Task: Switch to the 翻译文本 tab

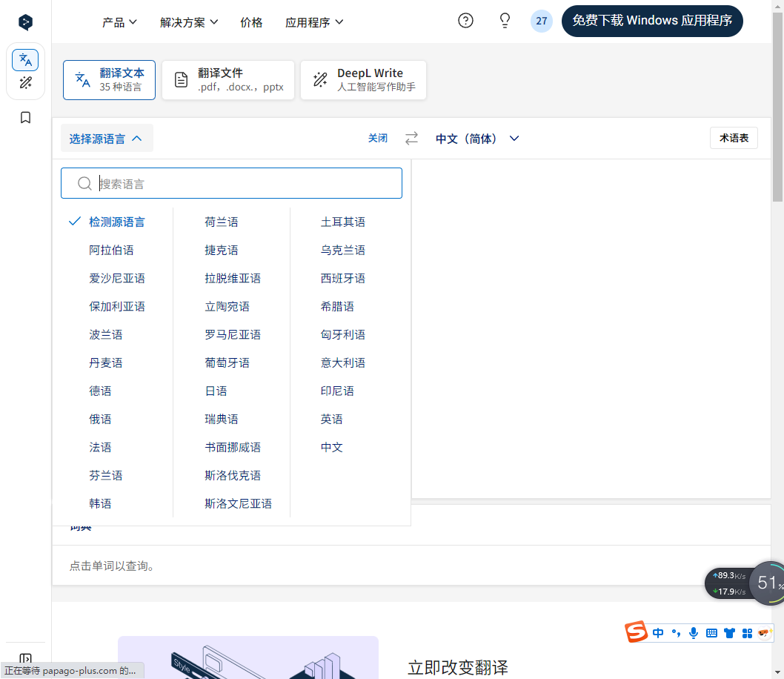Action: pyautogui.click(x=109, y=80)
